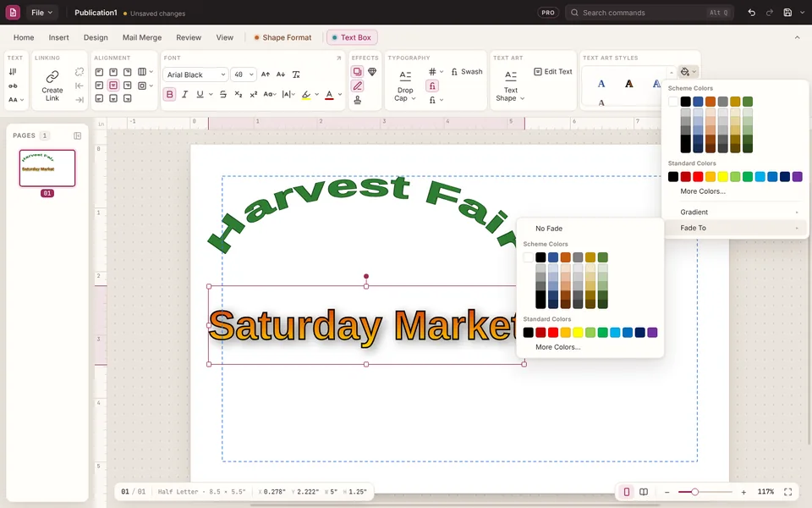Click the outline effect pen icon
The height and width of the screenshot is (508, 812).
pyautogui.click(x=357, y=86)
